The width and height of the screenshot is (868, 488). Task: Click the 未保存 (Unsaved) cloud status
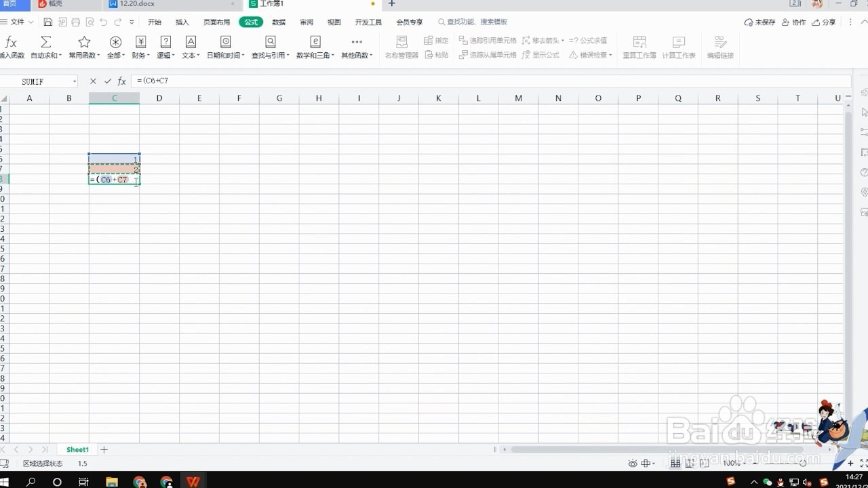coord(759,22)
